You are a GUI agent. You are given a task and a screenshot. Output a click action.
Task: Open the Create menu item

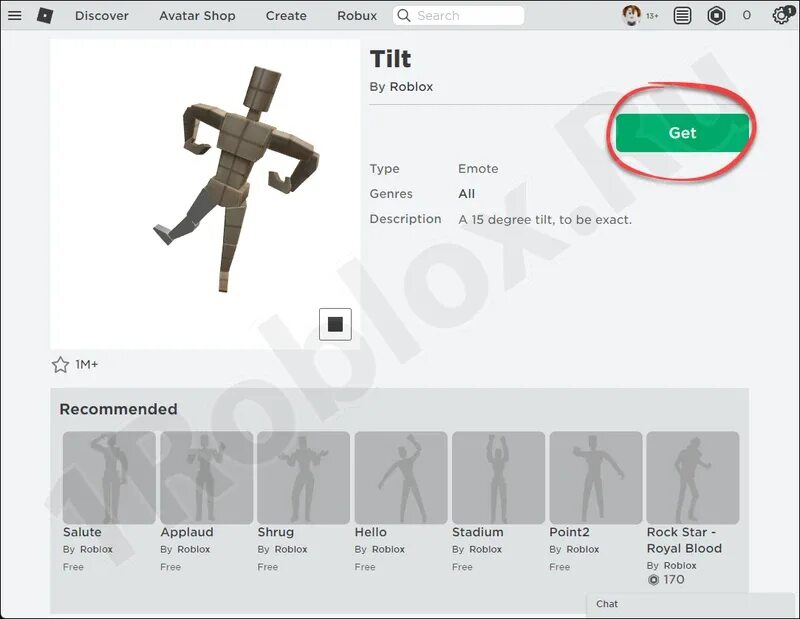pyautogui.click(x=286, y=16)
